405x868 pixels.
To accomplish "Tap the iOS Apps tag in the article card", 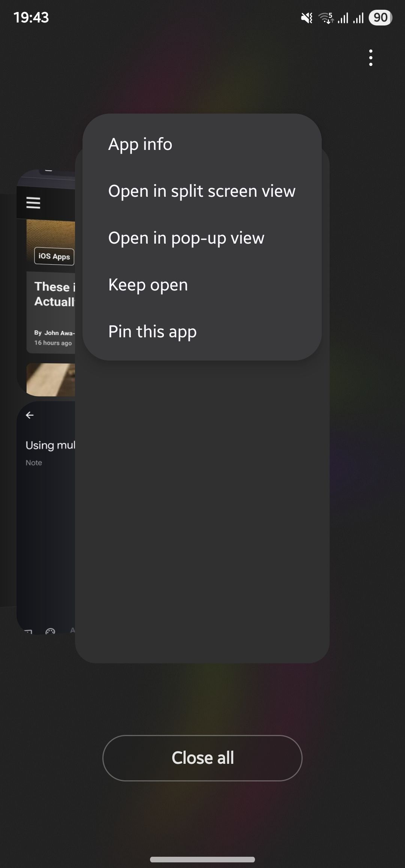I will click(x=54, y=256).
